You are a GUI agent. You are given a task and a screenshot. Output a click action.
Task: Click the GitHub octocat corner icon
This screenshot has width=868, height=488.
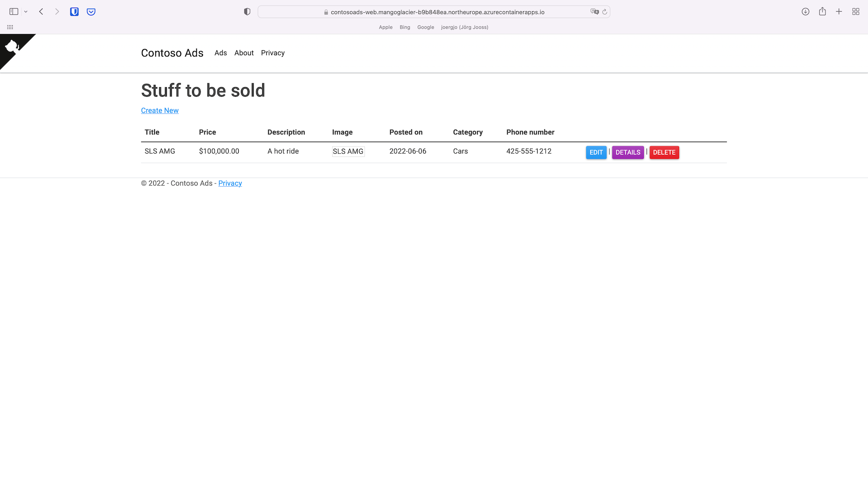[12, 47]
